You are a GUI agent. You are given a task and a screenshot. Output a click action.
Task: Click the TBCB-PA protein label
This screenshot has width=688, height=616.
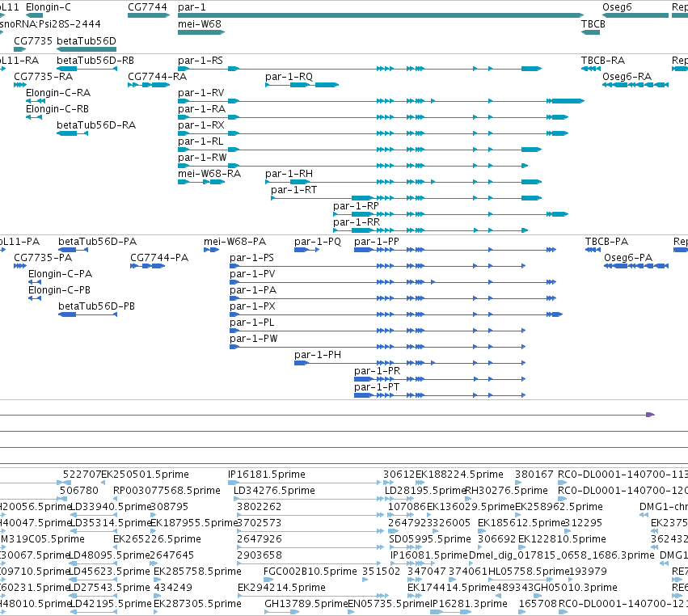point(606,242)
